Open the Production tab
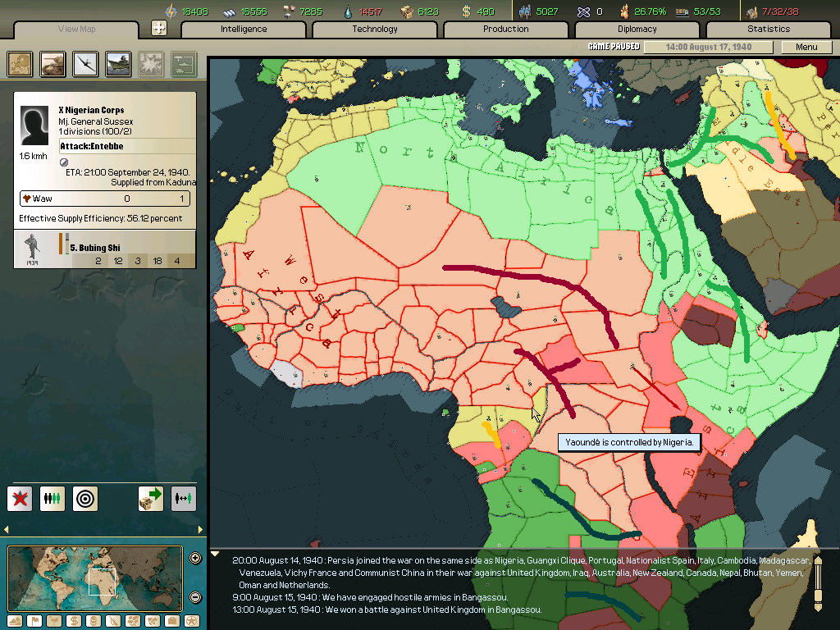840x630 pixels. pos(505,29)
